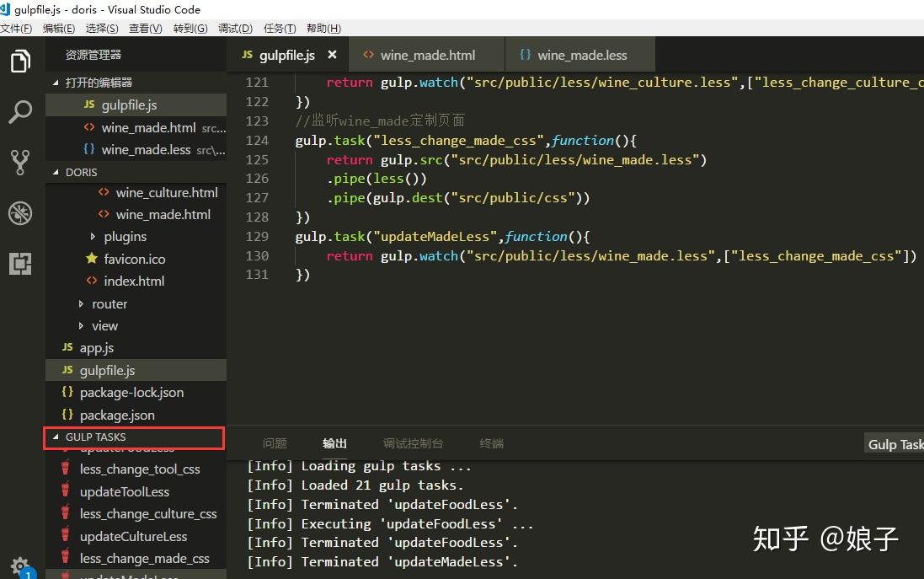Switch to the wine_made.html tab
This screenshot has height=579, width=924.
(x=426, y=53)
